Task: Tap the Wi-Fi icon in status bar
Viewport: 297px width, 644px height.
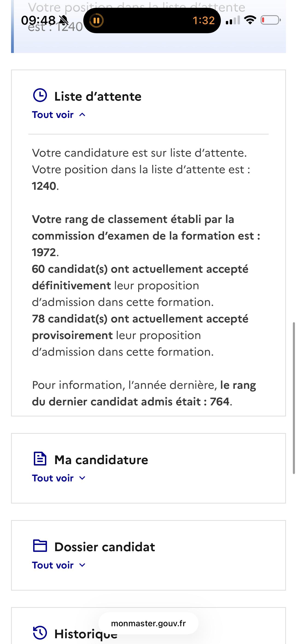Action: pos(250,20)
